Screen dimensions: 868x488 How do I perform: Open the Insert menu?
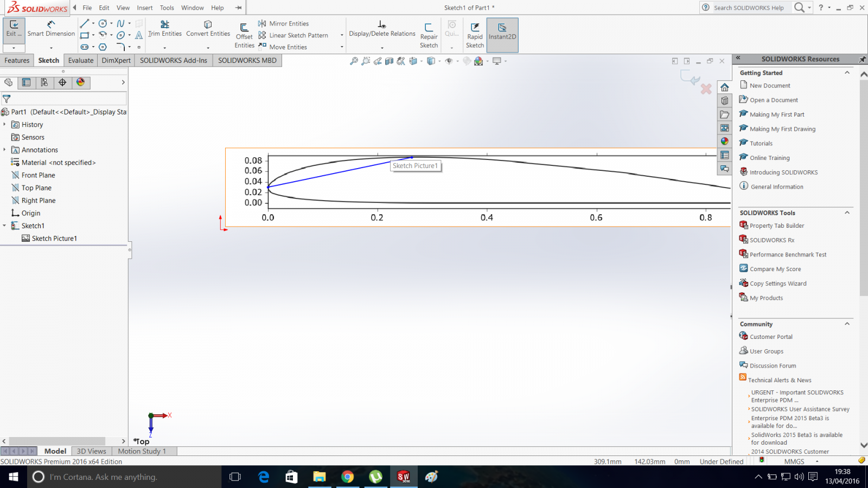coord(145,8)
